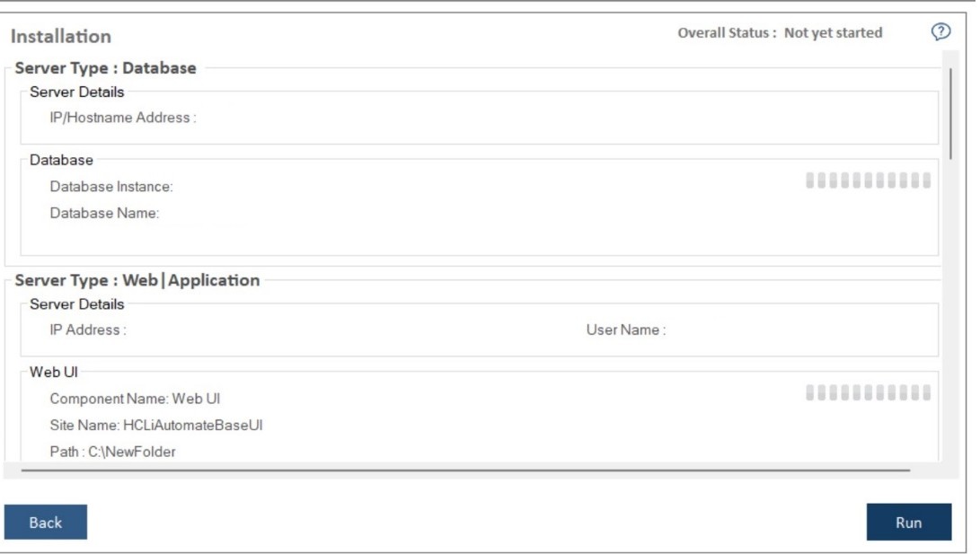This screenshot has width=980, height=554.
Task: Click the IP Address label
Action: point(88,330)
